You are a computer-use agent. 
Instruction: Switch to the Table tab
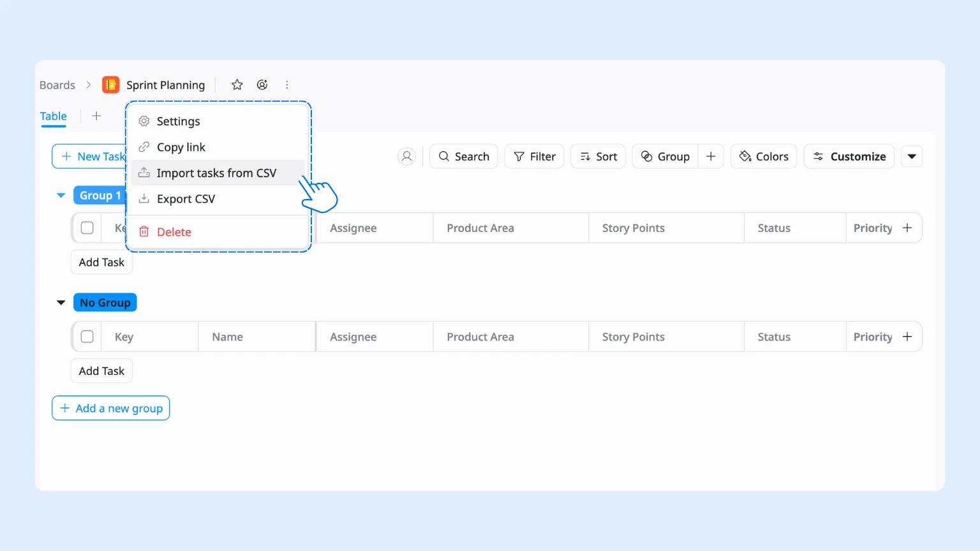tap(54, 116)
